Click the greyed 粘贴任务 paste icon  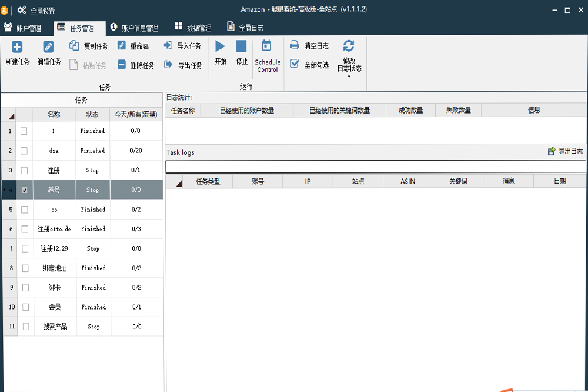click(x=73, y=65)
